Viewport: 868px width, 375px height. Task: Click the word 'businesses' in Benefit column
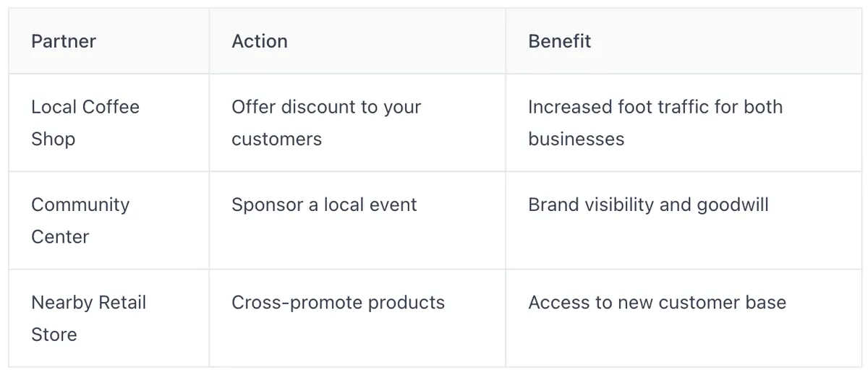(576, 139)
